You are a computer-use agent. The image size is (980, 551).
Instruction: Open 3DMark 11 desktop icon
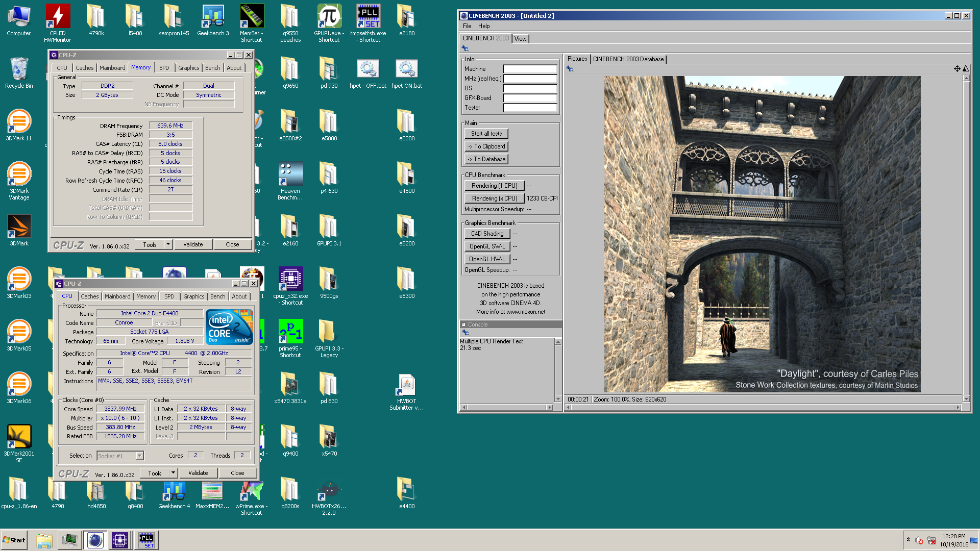[x=19, y=125]
